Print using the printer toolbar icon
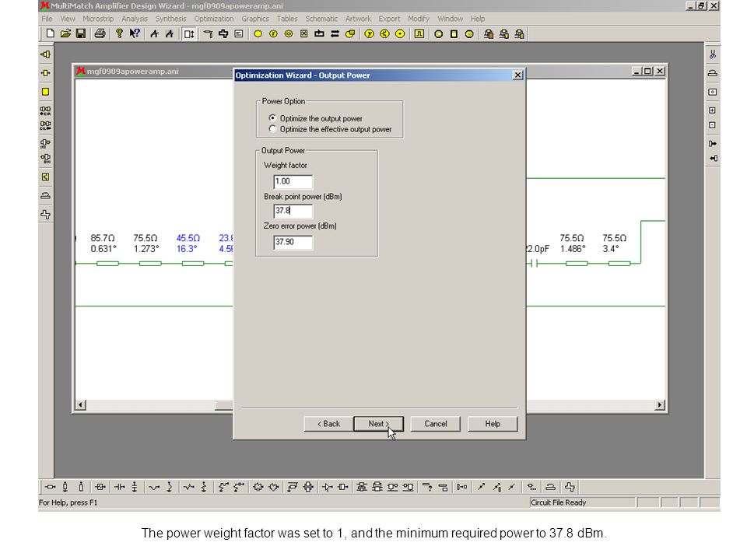The height and width of the screenshot is (560, 747). [100, 33]
